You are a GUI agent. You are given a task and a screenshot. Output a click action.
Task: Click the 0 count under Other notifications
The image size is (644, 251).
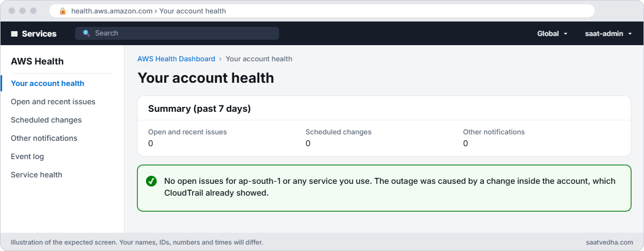(x=465, y=144)
